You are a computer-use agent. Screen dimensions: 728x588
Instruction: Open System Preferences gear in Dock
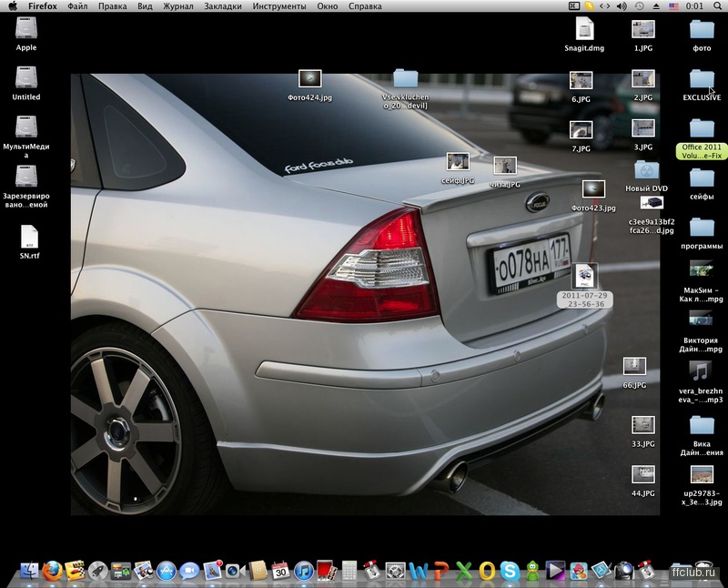(x=395, y=571)
